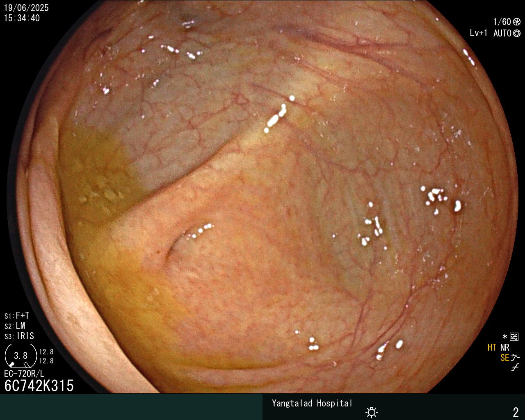The image size is (525, 420).
Task: Click the date 19/06/2025
Action: coord(26,8)
